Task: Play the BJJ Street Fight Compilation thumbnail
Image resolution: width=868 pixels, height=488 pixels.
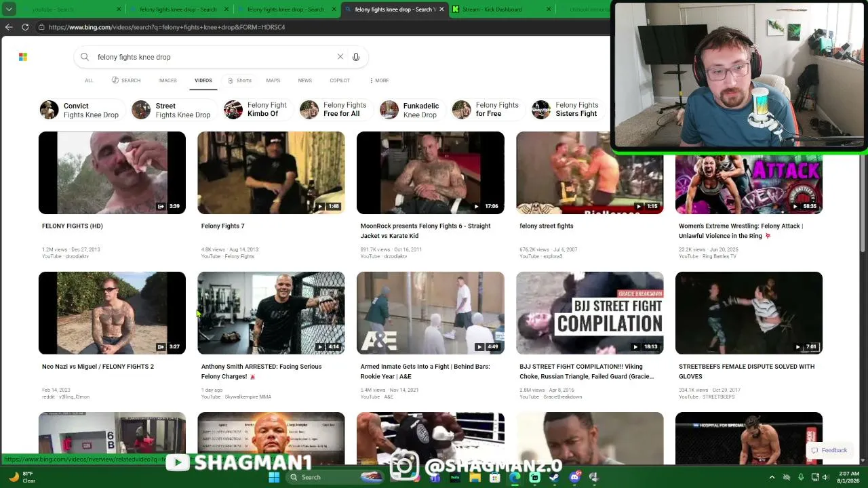Action: pyautogui.click(x=590, y=313)
